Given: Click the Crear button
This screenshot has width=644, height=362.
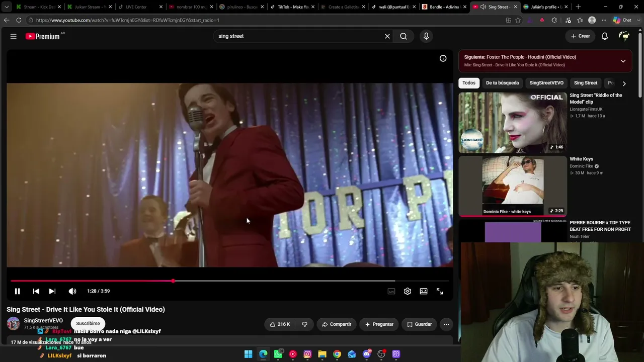Looking at the screenshot, I should [580, 36].
